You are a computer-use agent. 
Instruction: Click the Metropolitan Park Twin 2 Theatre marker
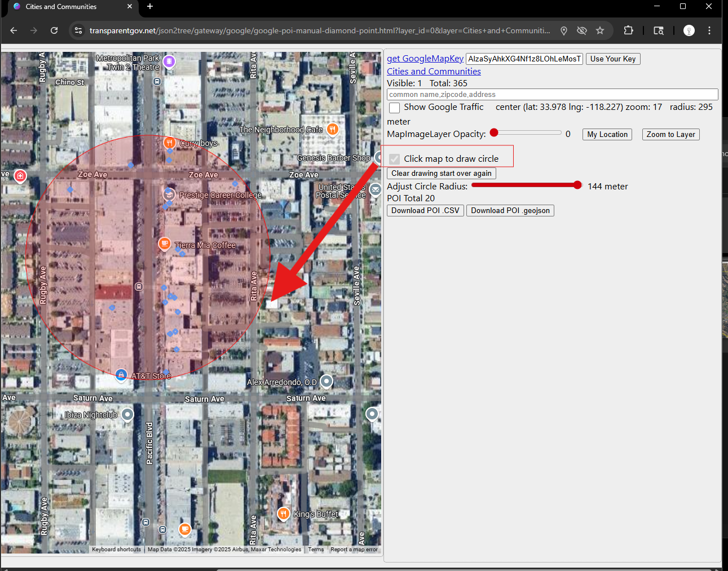pyautogui.click(x=169, y=61)
